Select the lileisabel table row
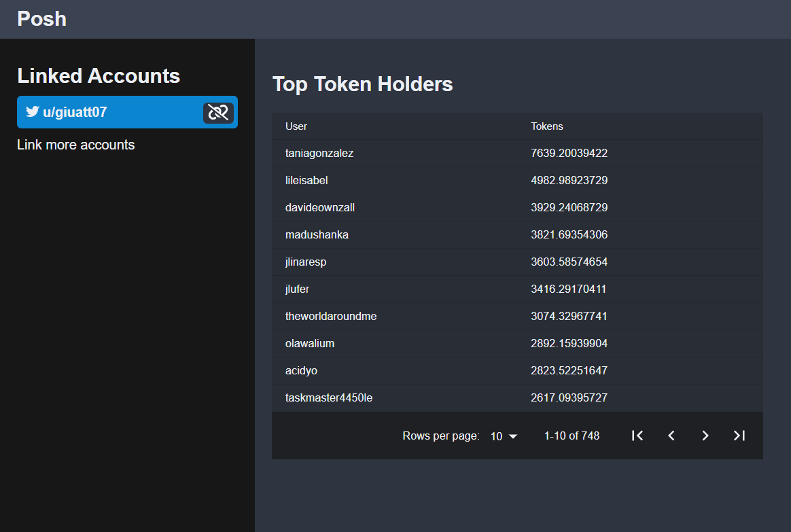Viewport: 791px width, 532px height. click(x=517, y=181)
